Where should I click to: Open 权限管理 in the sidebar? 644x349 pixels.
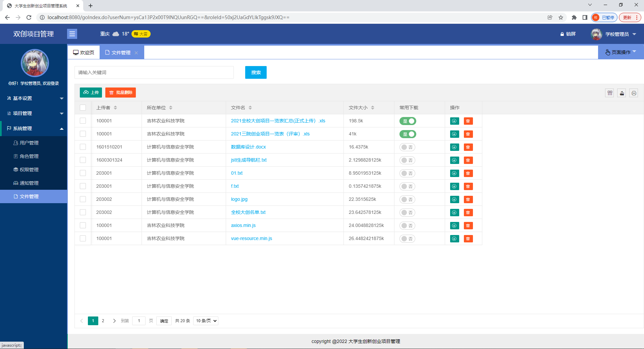tap(34, 170)
